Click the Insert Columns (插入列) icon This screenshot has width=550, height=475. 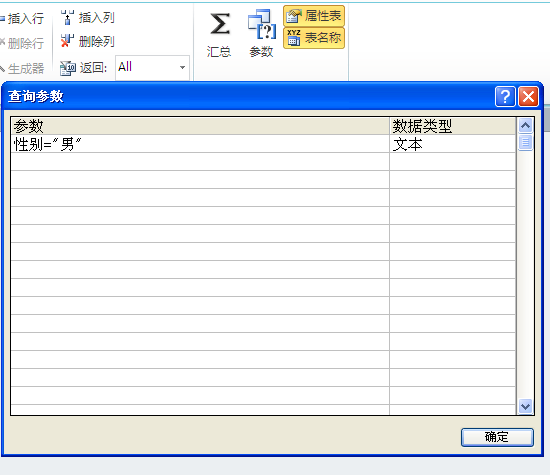pyautogui.click(x=67, y=17)
